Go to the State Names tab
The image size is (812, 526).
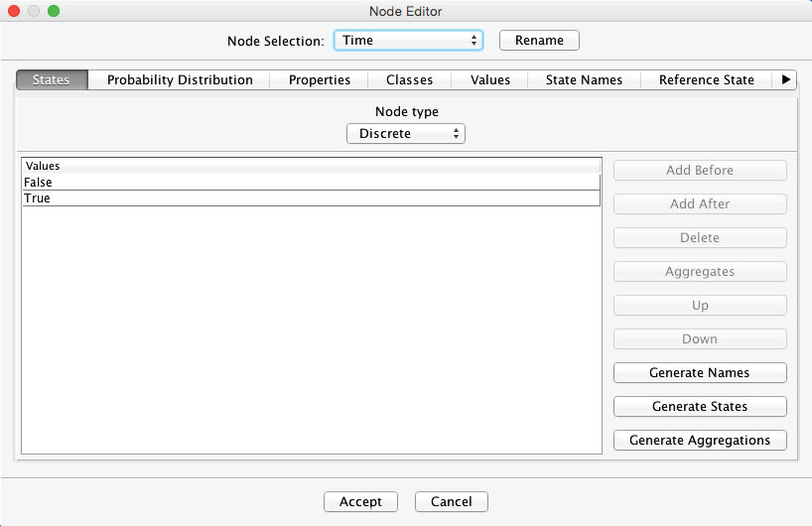point(584,79)
